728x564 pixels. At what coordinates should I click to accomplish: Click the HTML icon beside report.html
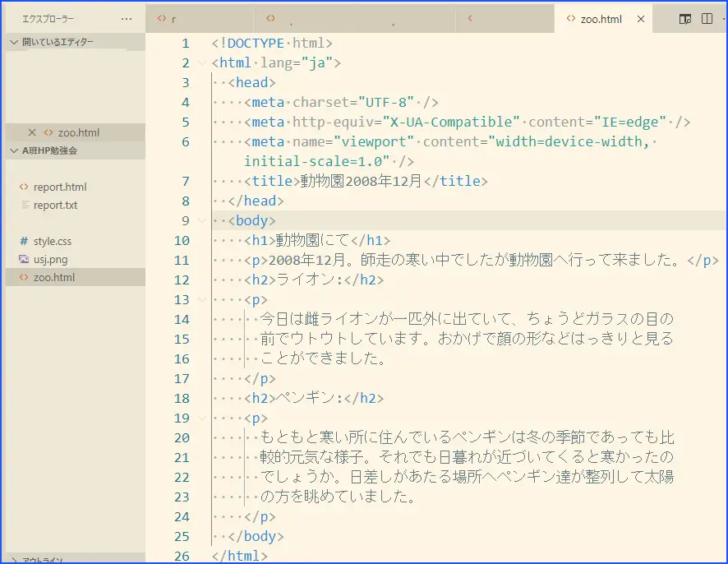coord(24,187)
